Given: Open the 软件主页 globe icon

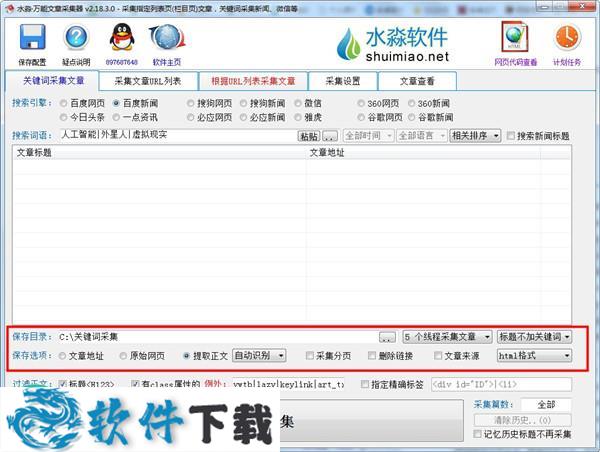Looking at the screenshot, I should 166,39.
